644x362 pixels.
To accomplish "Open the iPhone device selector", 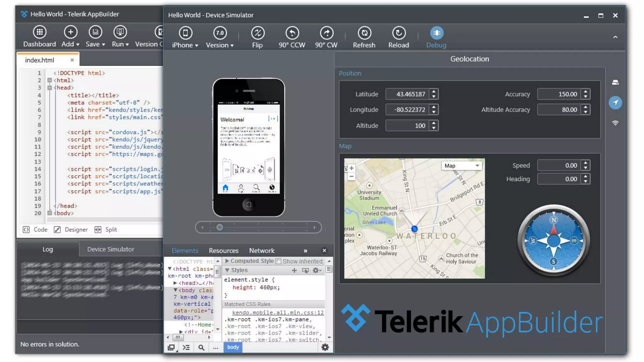I will 185,37.
